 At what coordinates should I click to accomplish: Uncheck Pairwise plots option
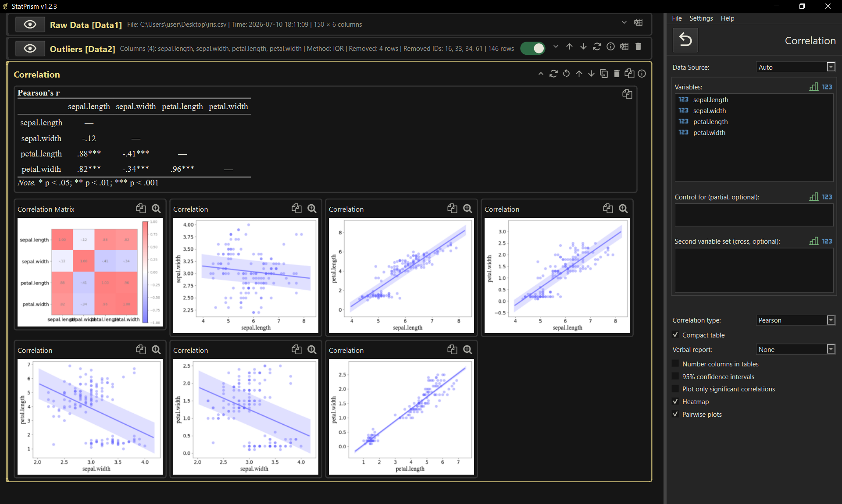tap(675, 414)
